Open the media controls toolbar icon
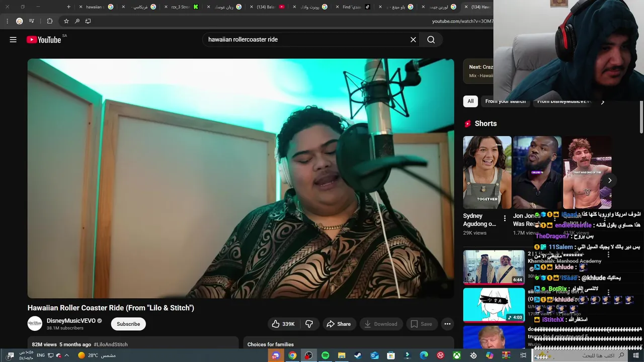The image size is (644, 362). (x=32, y=21)
